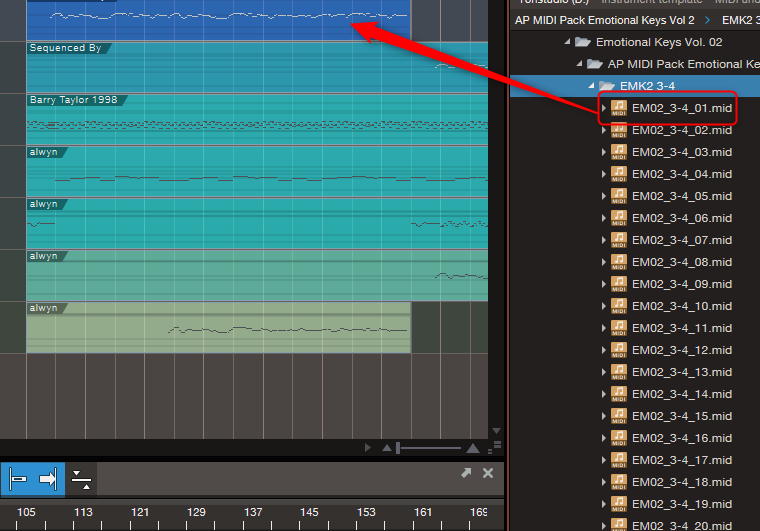Click the MIDI icon of EM02_3-4_12.mid
This screenshot has height=531, width=760.
pyautogui.click(x=619, y=350)
